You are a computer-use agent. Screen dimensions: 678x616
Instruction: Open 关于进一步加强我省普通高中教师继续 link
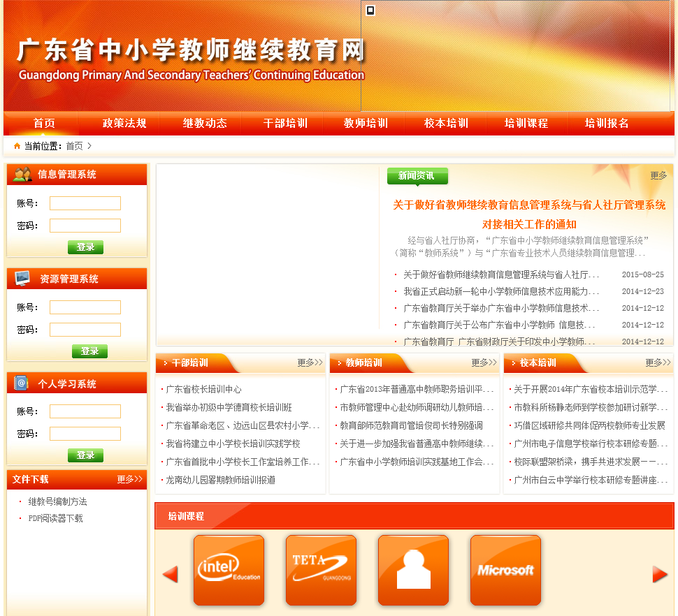[x=417, y=443]
